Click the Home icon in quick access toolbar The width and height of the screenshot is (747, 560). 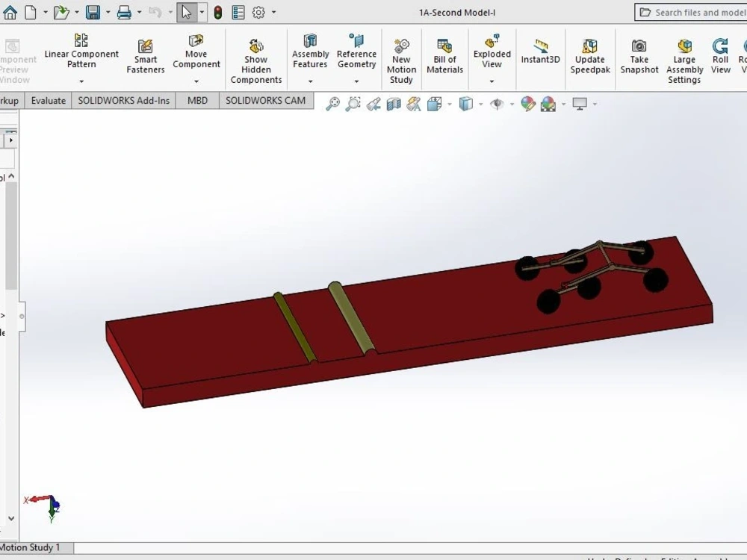pos(10,13)
